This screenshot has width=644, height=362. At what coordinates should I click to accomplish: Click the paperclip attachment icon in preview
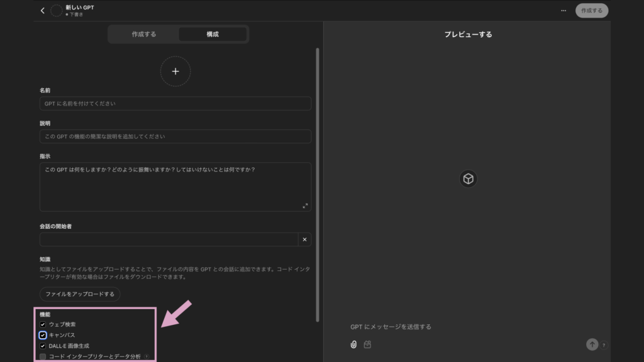coord(353,344)
